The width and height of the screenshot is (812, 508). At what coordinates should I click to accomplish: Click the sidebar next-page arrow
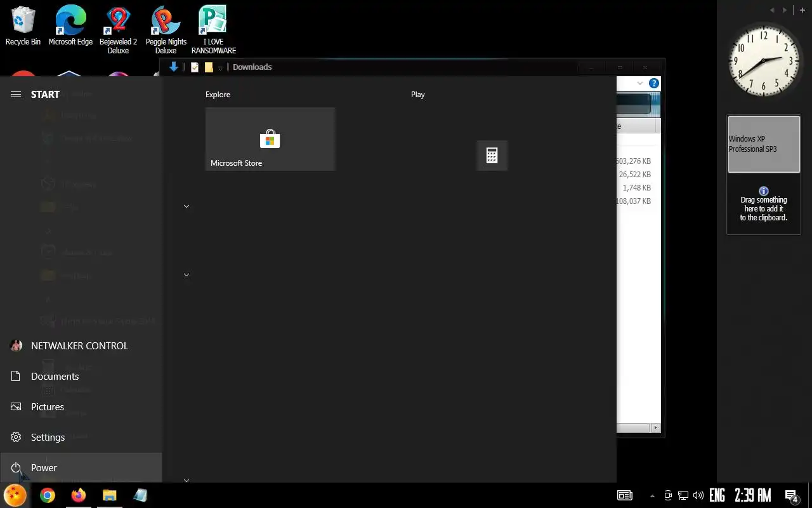(x=785, y=10)
